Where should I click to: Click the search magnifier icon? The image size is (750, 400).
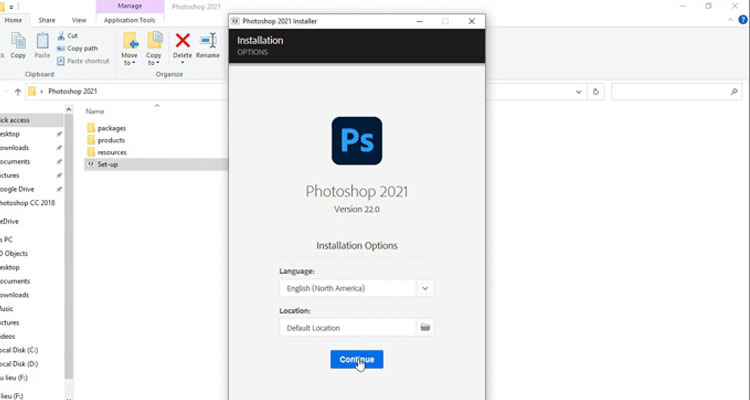point(734,91)
